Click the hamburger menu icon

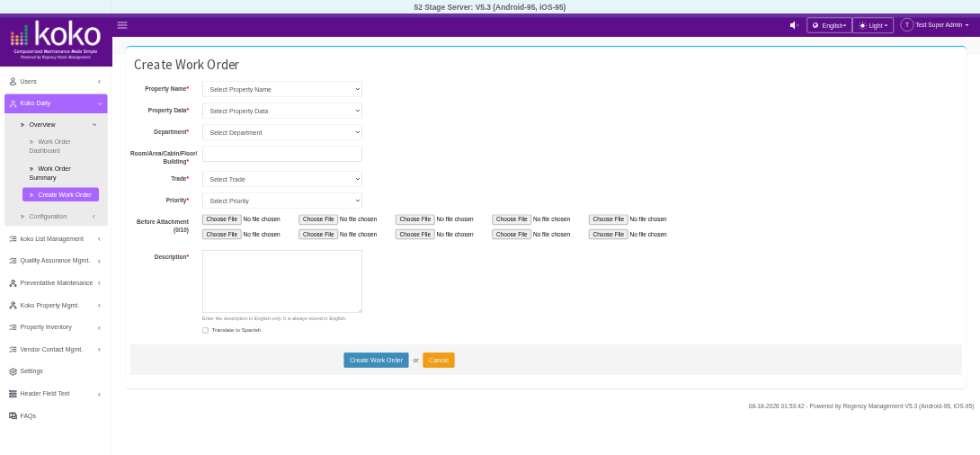click(x=122, y=25)
